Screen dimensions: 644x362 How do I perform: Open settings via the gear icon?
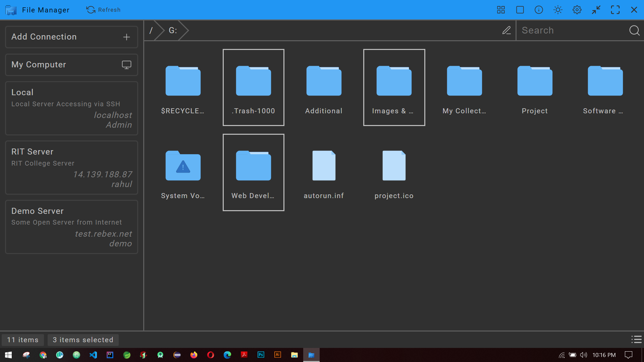(x=577, y=10)
